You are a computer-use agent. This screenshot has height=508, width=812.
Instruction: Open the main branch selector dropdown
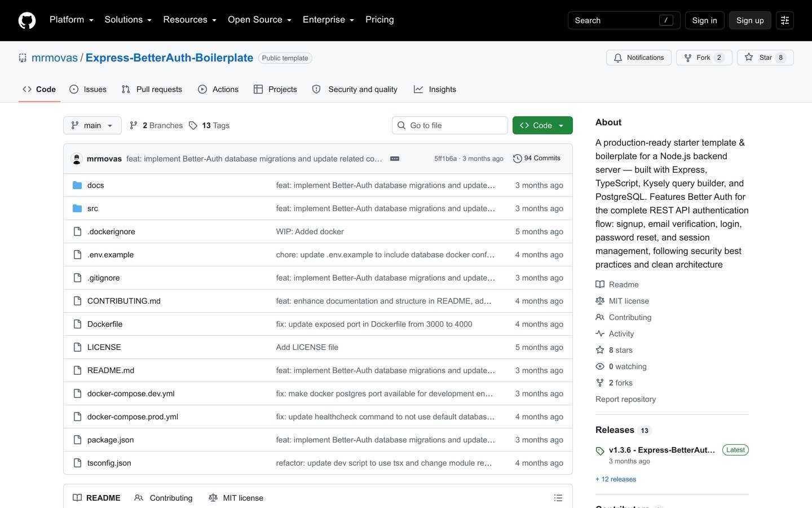pyautogui.click(x=92, y=125)
